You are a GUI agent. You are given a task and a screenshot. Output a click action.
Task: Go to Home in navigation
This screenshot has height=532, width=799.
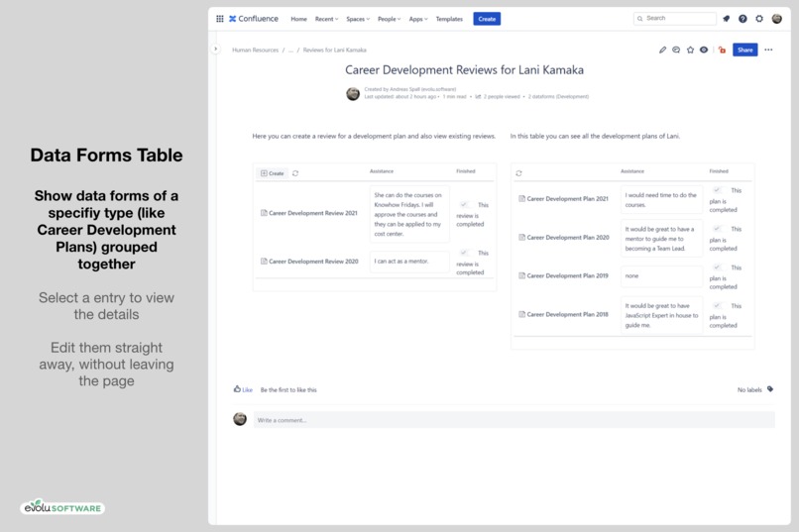(x=298, y=19)
